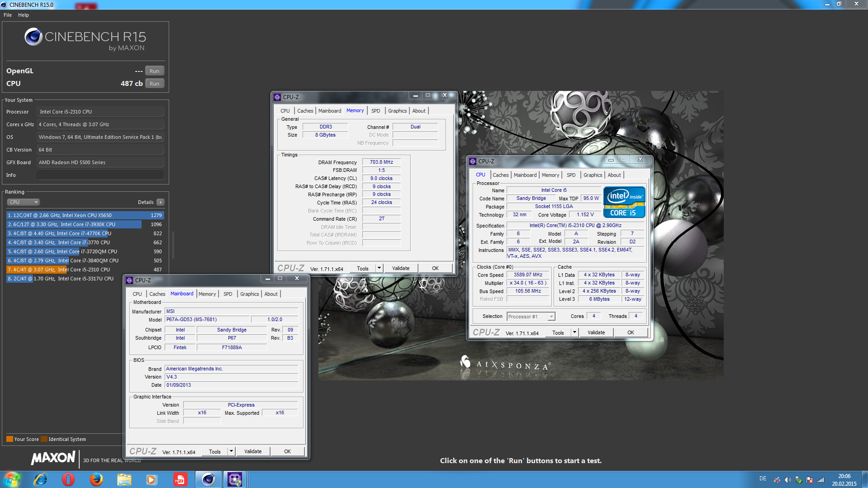Click Tools button in Mainboard CPU-Z window
This screenshot has width=868, height=488.
pos(215,451)
